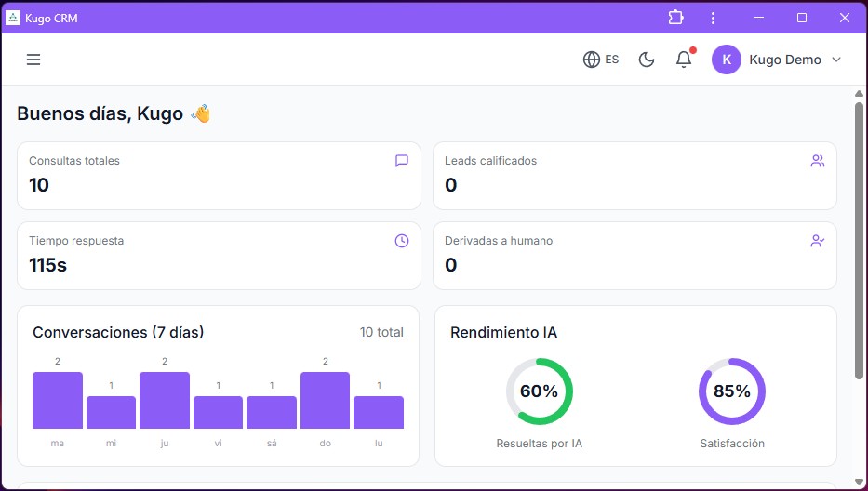This screenshot has width=868, height=491.
Task: Click the chevron next to Kugo Demo
Action: click(x=835, y=60)
